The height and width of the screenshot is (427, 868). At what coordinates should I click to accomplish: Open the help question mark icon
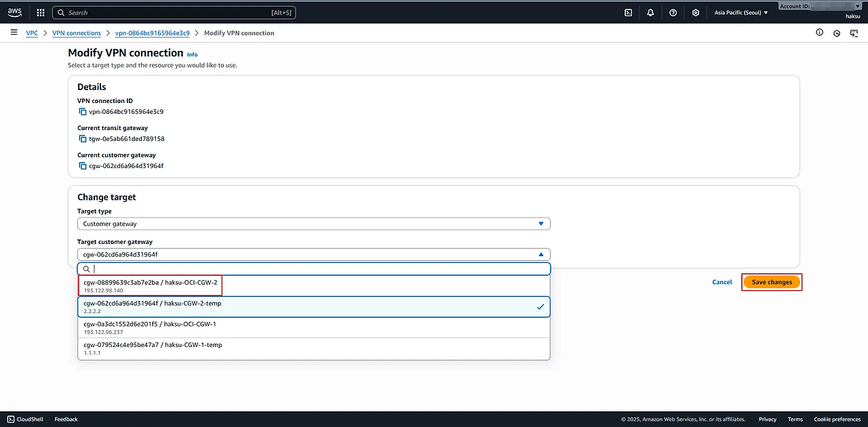click(673, 12)
